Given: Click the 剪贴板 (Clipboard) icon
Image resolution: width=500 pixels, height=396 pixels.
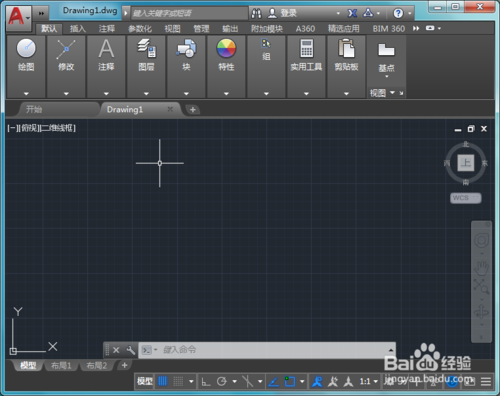Looking at the screenshot, I should click(346, 48).
